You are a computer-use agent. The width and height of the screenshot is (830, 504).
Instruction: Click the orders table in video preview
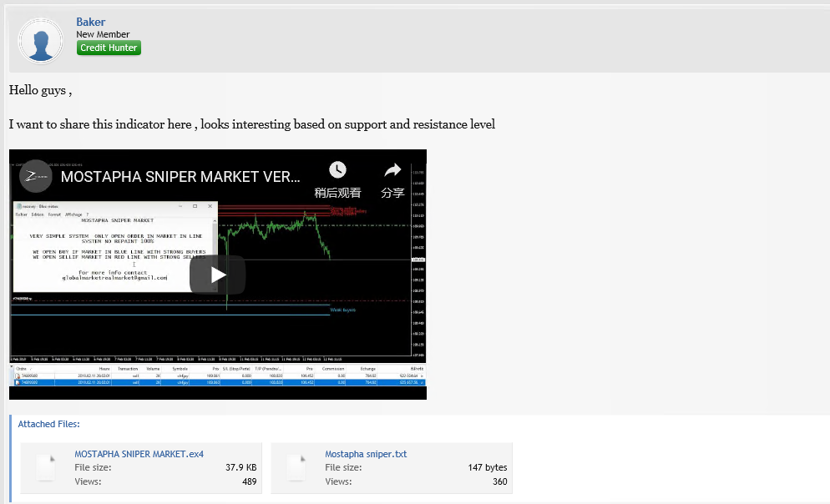click(217, 377)
